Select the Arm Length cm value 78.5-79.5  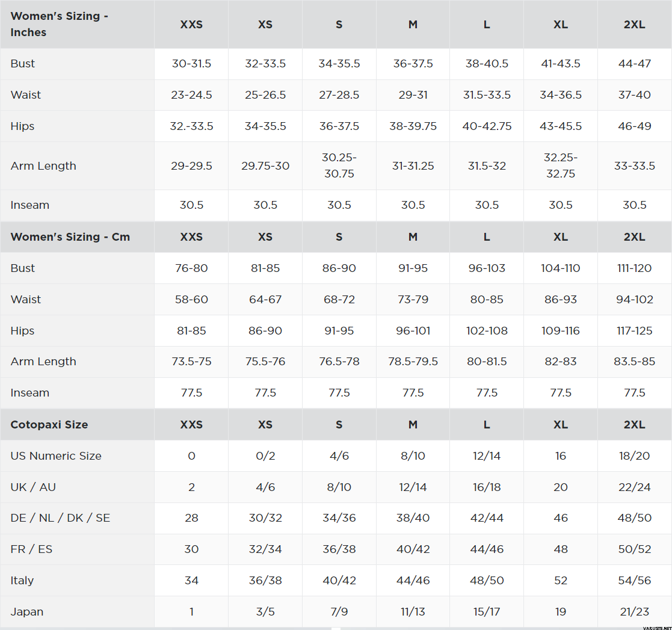pos(413,362)
